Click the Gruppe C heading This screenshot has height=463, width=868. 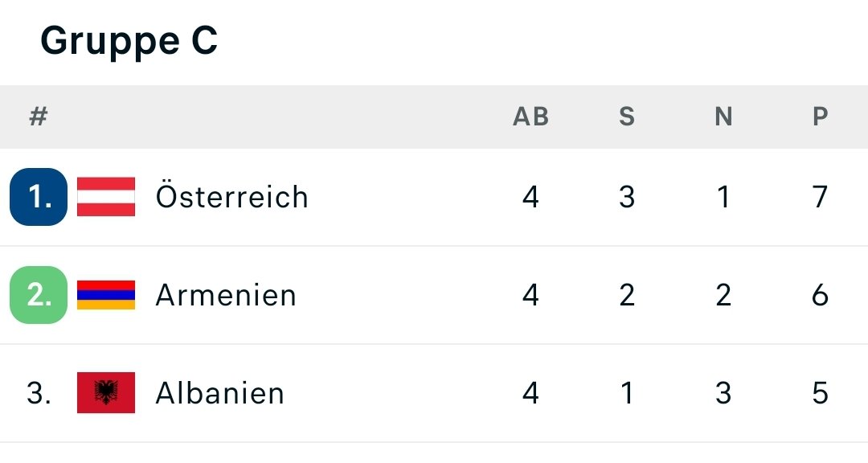[129, 41]
